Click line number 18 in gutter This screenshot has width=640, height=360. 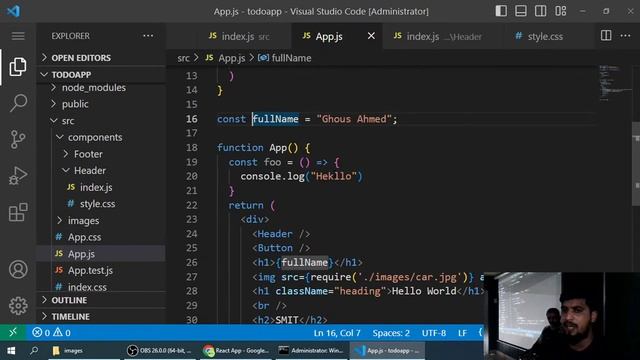[x=191, y=148]
